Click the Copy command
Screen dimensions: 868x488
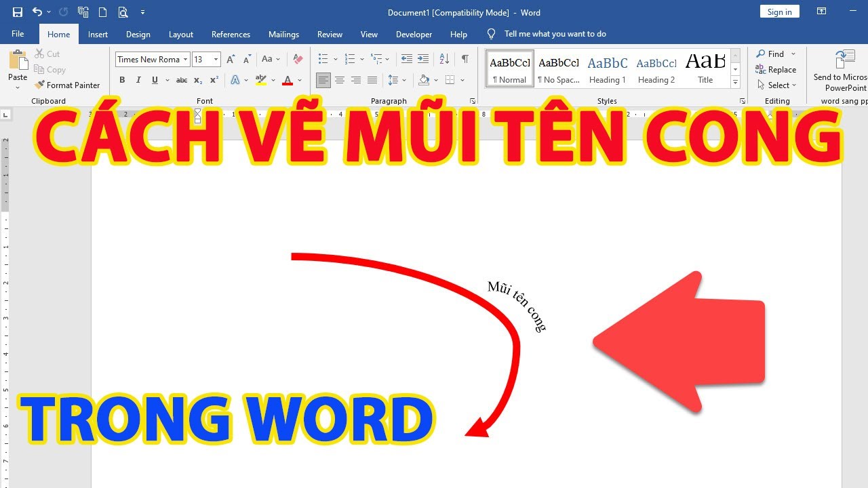point(50,69)
